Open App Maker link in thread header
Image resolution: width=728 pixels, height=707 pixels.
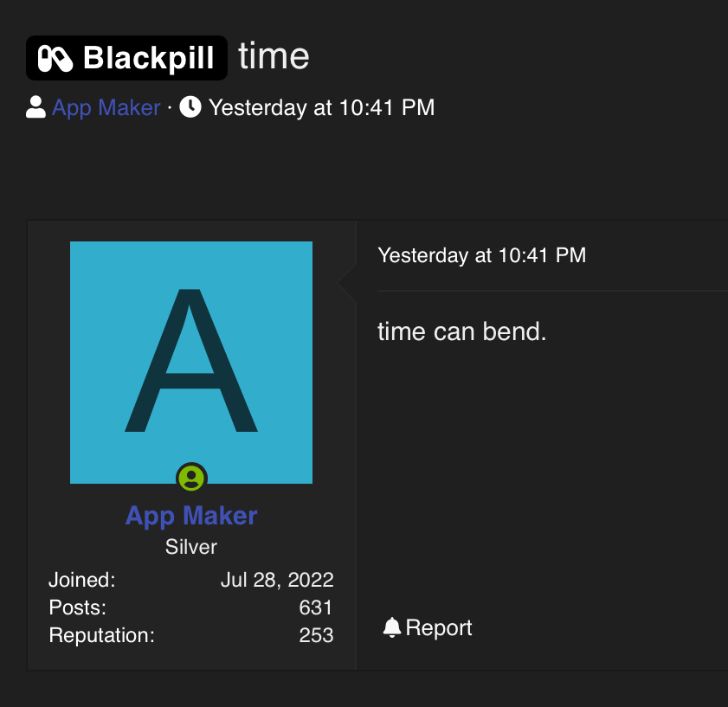point(106,107)
